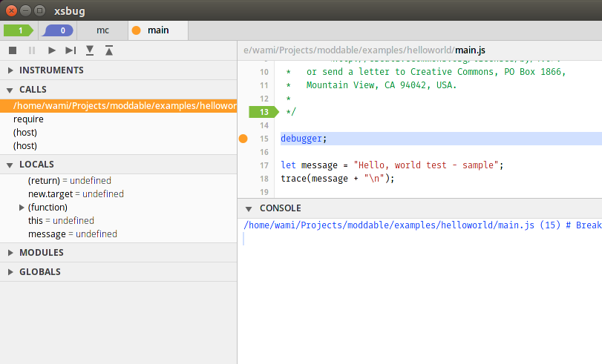The image size is (602, 364).
Task: Click line number 16 in gutter
Action: 264,152
